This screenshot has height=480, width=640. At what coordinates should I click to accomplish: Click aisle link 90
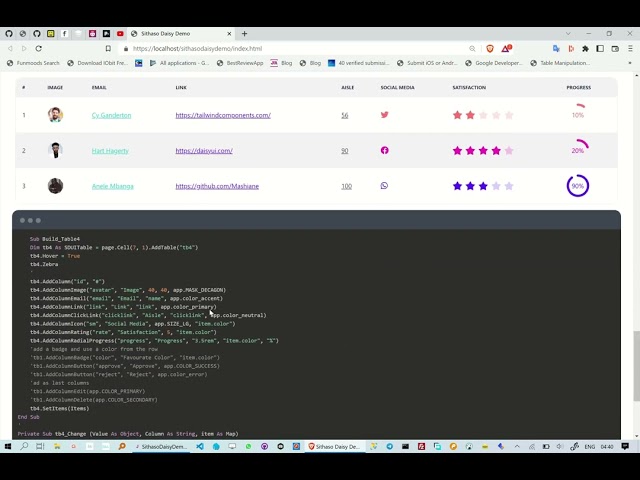coord(344,151)
